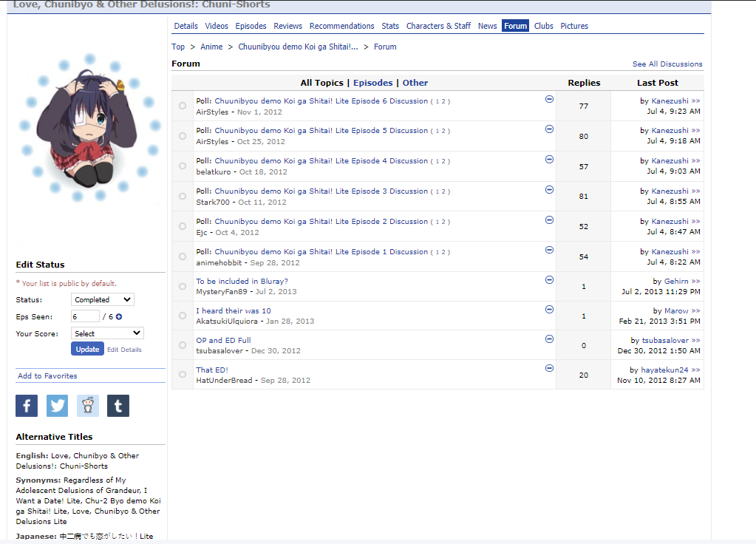Click Add to Favorites
Image resolution: width=756 pixels, height=544 pixels.
47,375
